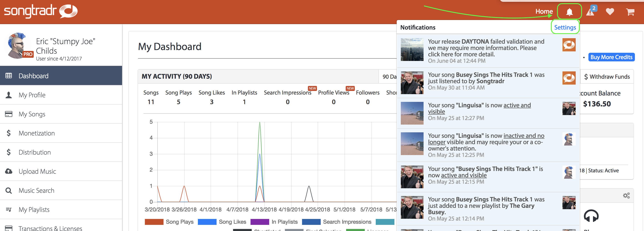Open Dashboard in the sidebar
This screenshot has width=644, height=231.
click(61, 76)
